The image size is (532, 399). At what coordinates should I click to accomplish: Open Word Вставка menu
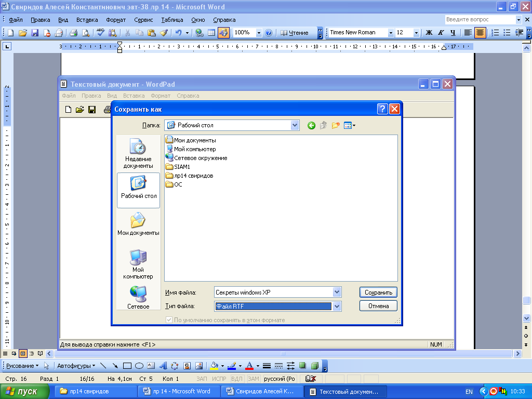click(87, 20)
